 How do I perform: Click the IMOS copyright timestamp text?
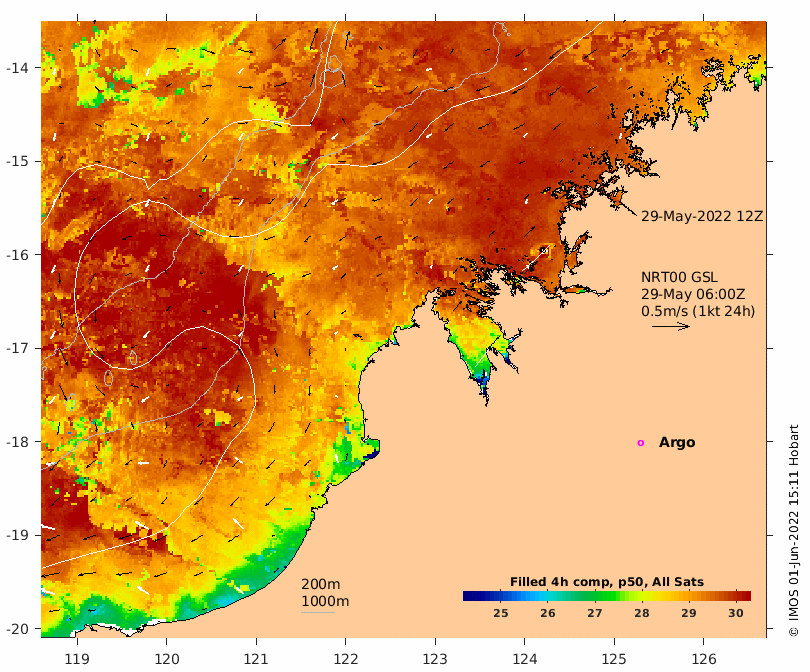click(x=794, y=530)
